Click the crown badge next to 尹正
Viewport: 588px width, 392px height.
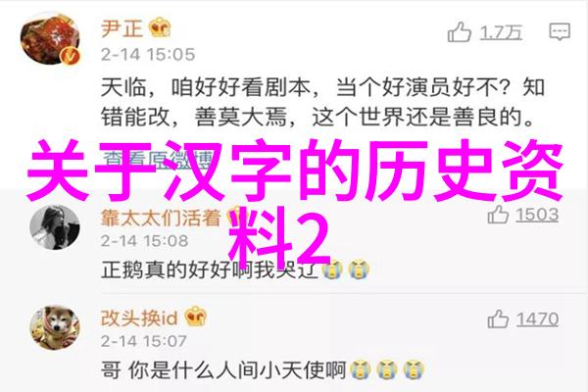click(160, 27)
